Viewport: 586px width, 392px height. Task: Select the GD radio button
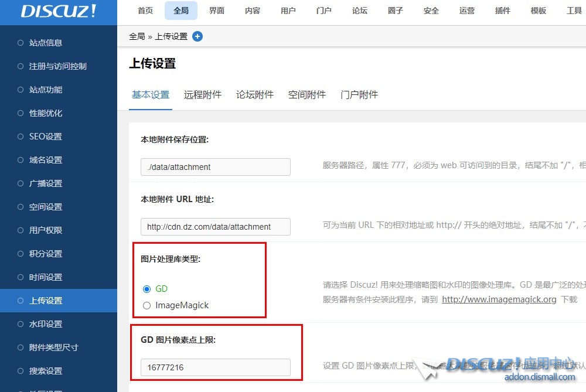146,289
